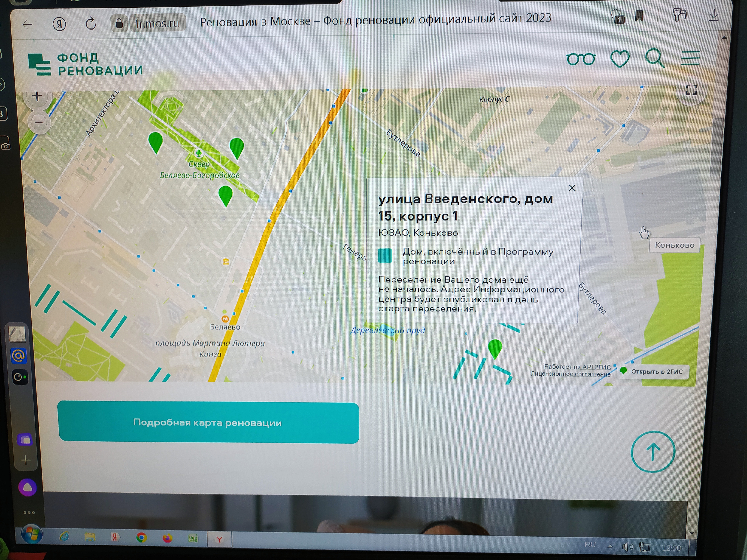747x560 pixels.
Task: Open Лицензионное соглашение link
Action: (x=570, y=374)
